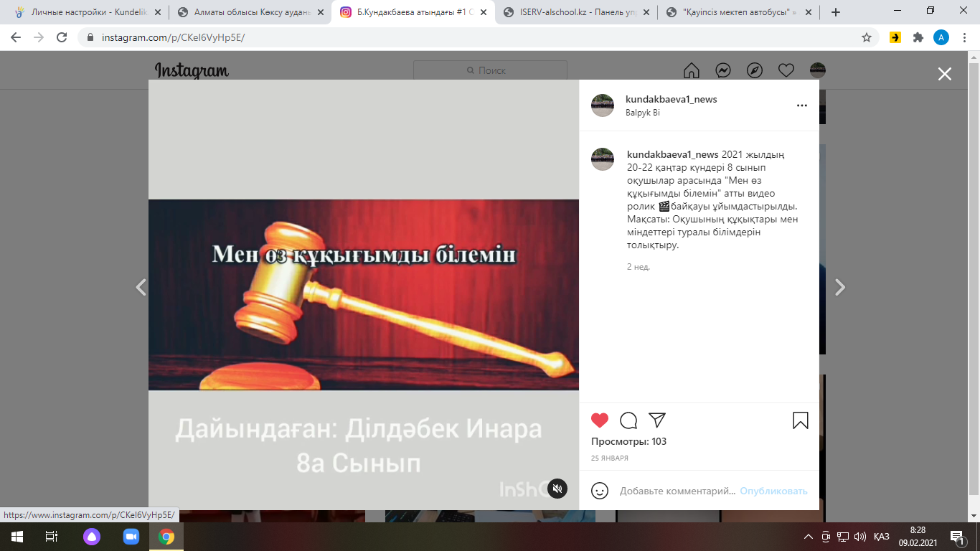Viewport: 980px width, 551px height.
Task: Open Instagram home via house icon
Action: coord(691,70)
